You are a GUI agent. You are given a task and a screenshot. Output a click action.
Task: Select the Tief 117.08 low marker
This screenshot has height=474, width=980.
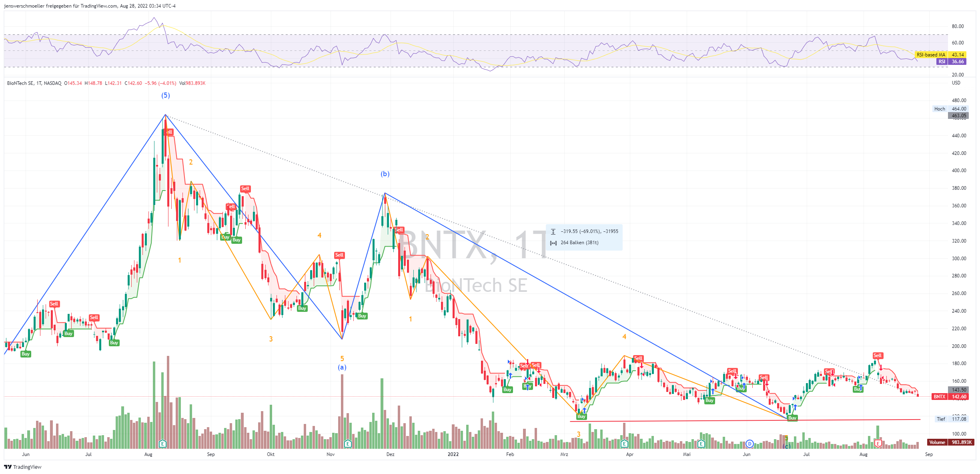pyautogui.click(x=951, y=419)
